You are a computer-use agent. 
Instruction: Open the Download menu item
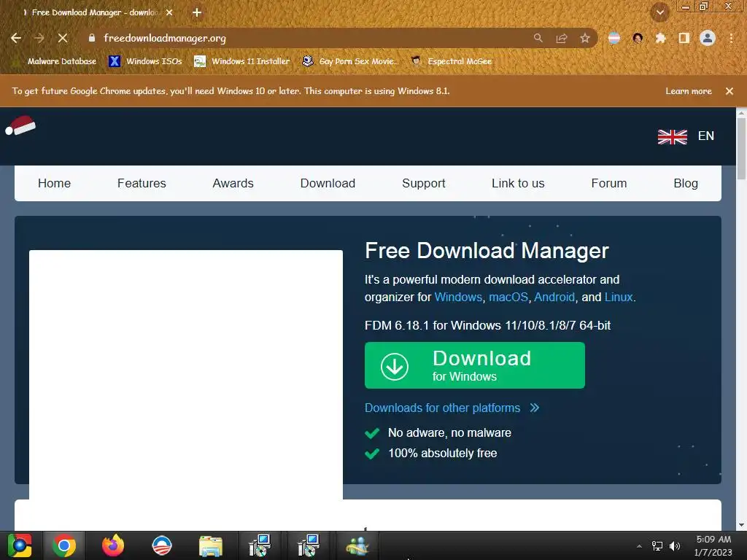point(328,183)
